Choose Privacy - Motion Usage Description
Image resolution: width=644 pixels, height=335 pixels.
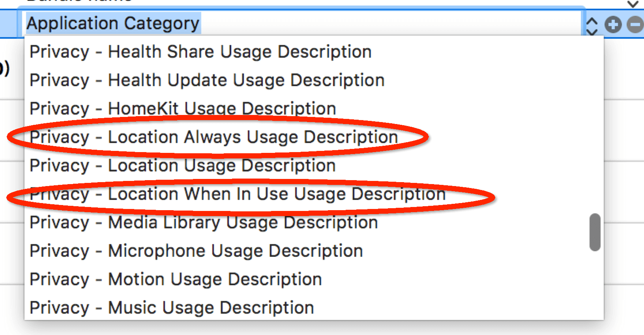(176, 279)
